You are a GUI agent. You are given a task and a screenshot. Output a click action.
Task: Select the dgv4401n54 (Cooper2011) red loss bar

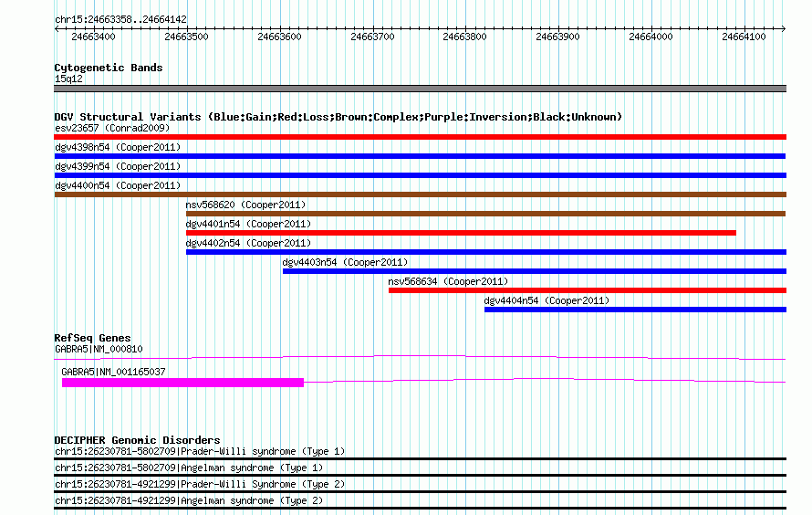tap(461, 233)
